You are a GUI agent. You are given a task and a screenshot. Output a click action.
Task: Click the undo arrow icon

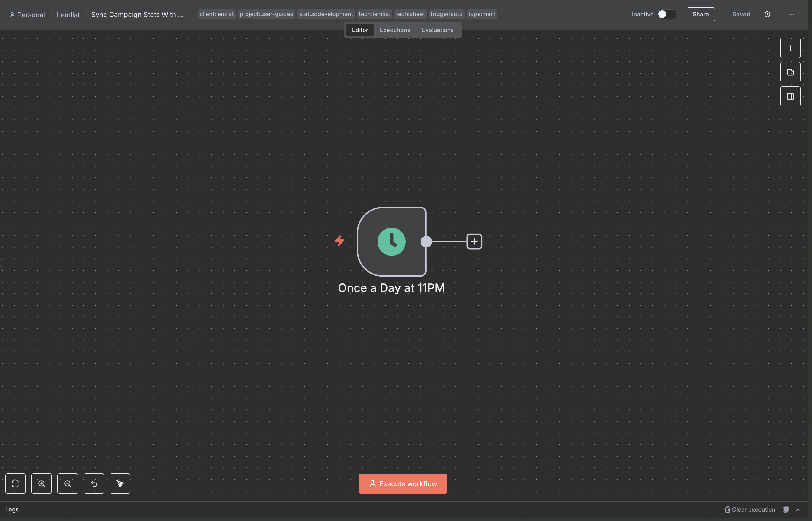[94, 483]
